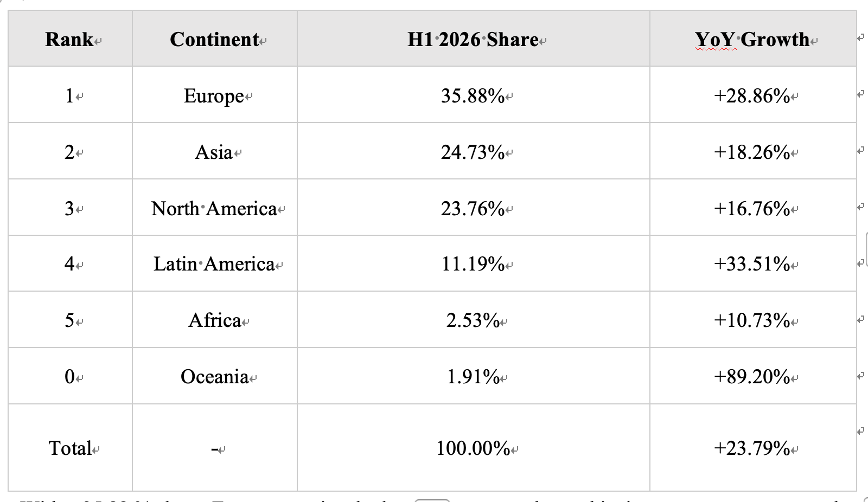
Task: Click the +89.20% growth value
Action: click(x=752, y=377)
